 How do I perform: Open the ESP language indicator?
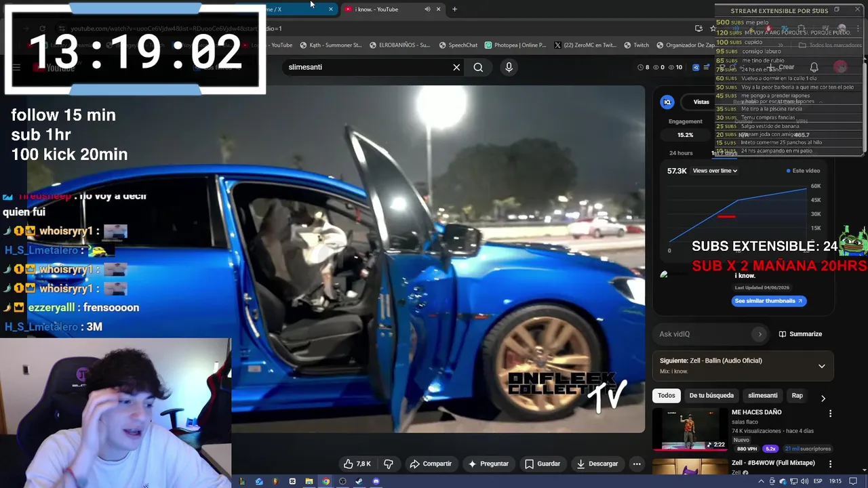pyautogui.click(x=818, y=482)
